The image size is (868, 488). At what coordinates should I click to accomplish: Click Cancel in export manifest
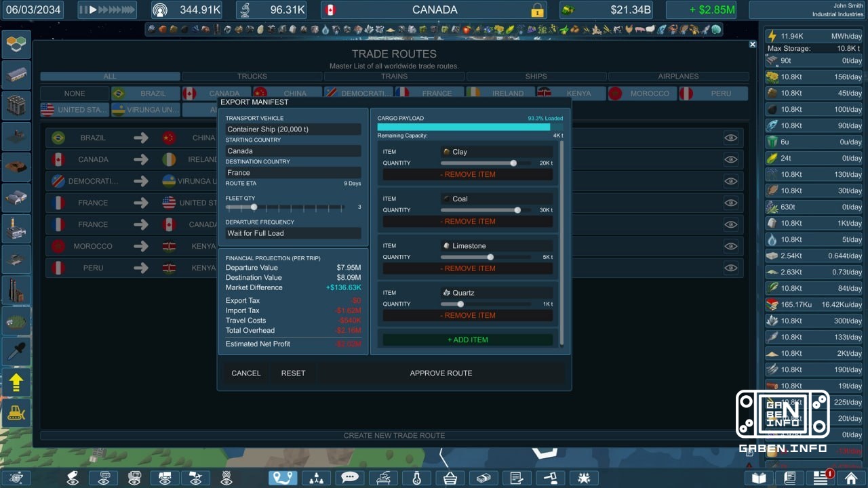[x=245, y=373]
